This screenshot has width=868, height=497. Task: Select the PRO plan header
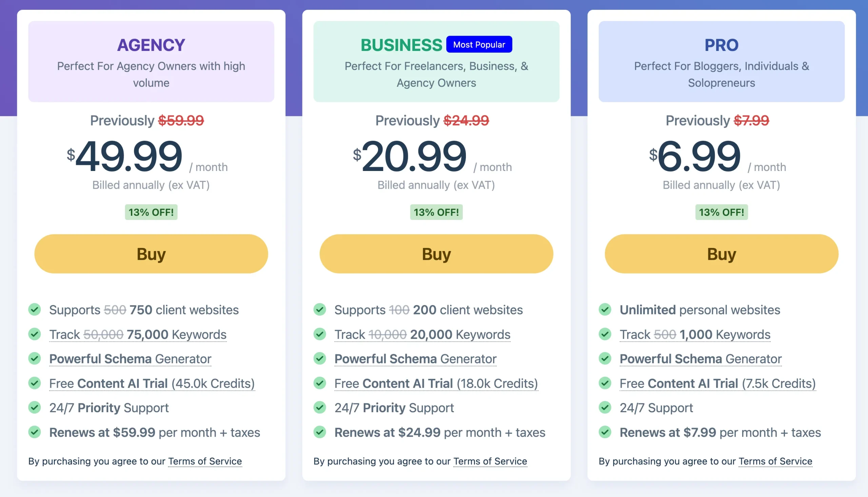(x=721, y=45)
